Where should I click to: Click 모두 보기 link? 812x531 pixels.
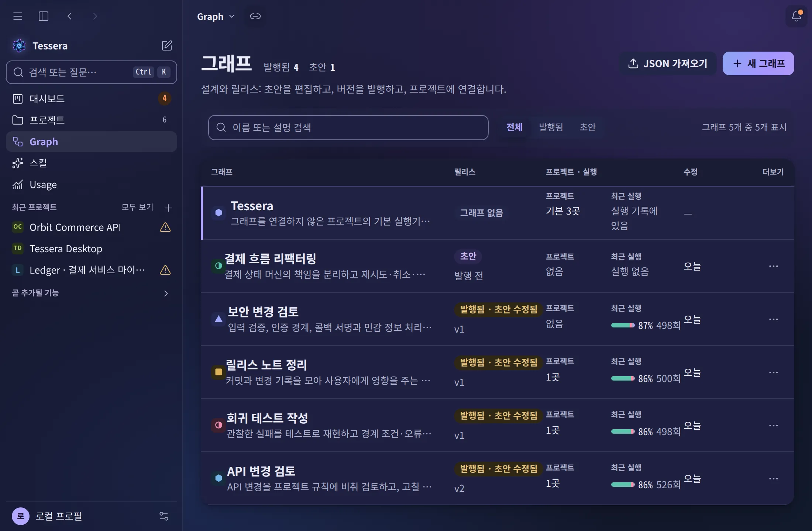pyautogui.click(x=137, y=207)
